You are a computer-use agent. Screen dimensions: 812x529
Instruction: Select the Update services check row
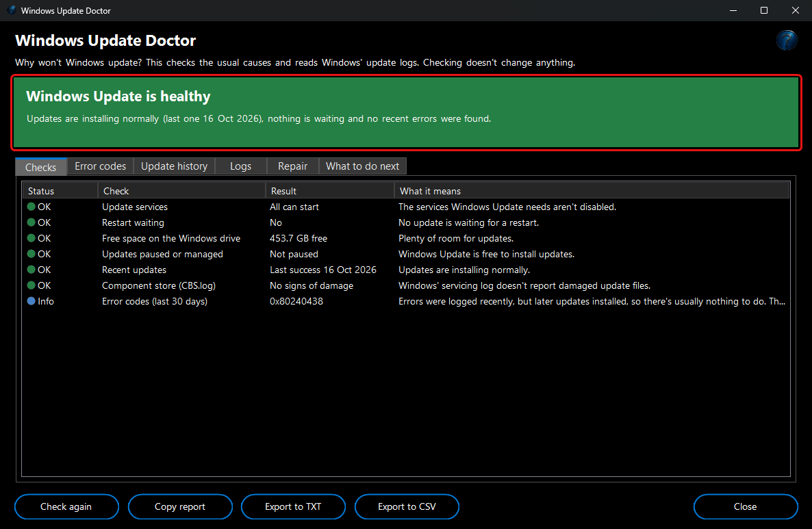click(406, 207)
